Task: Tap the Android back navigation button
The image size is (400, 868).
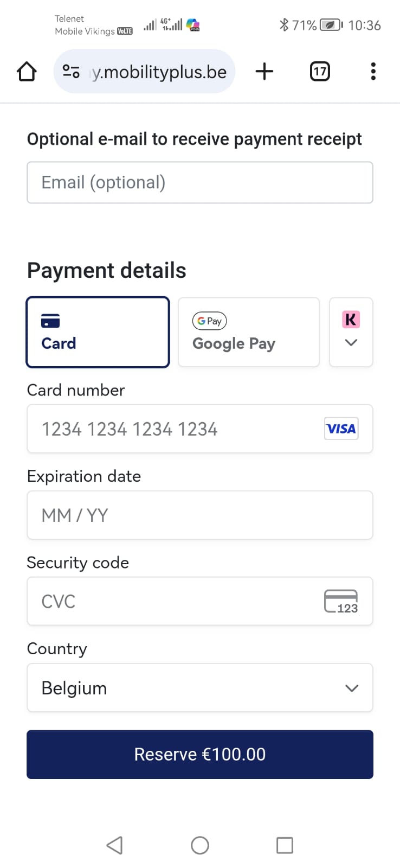Action: (x=114, y=845)
